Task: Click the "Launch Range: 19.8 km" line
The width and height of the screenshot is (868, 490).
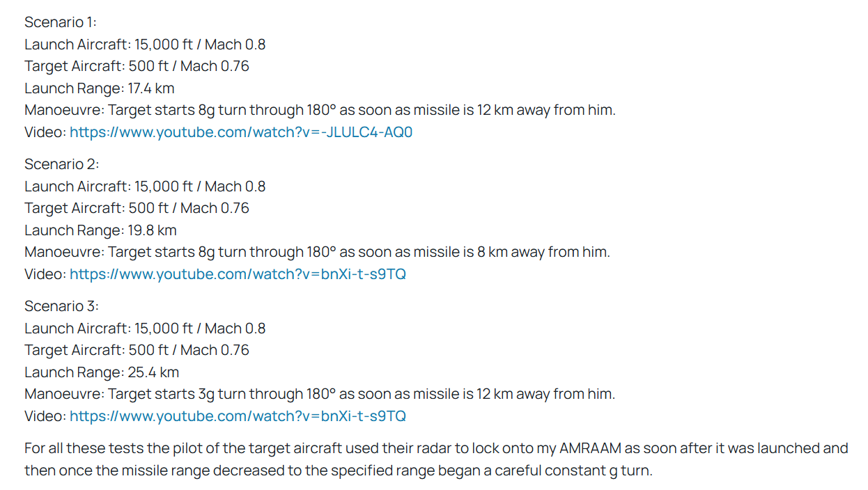Action: coord(100,230)
